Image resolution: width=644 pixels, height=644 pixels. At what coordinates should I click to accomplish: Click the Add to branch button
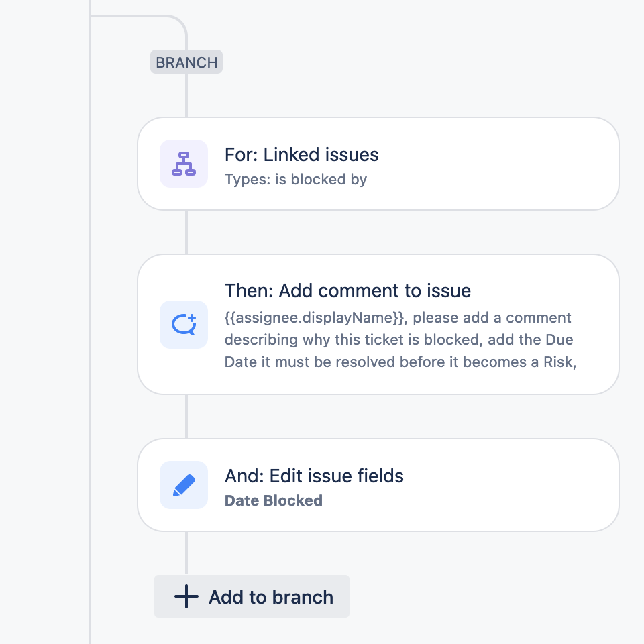252,596
